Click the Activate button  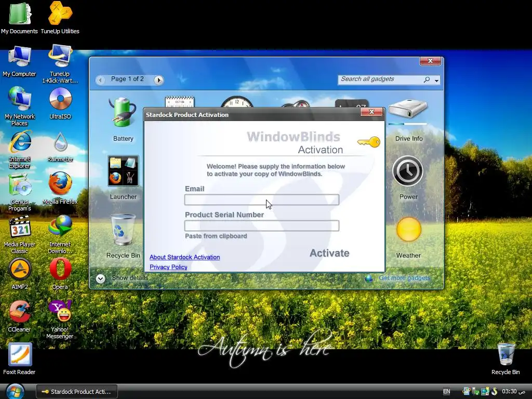click(x=329, y=253)
